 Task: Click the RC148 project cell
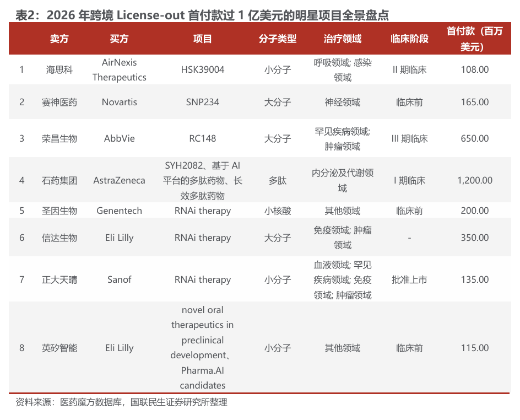pos(202,138)
